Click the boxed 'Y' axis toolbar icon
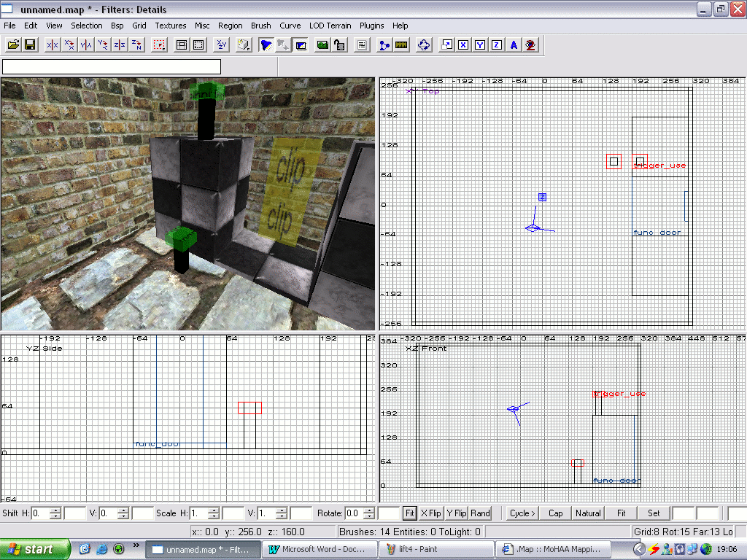This screenshot has width=747, height=560. [479, 45]
